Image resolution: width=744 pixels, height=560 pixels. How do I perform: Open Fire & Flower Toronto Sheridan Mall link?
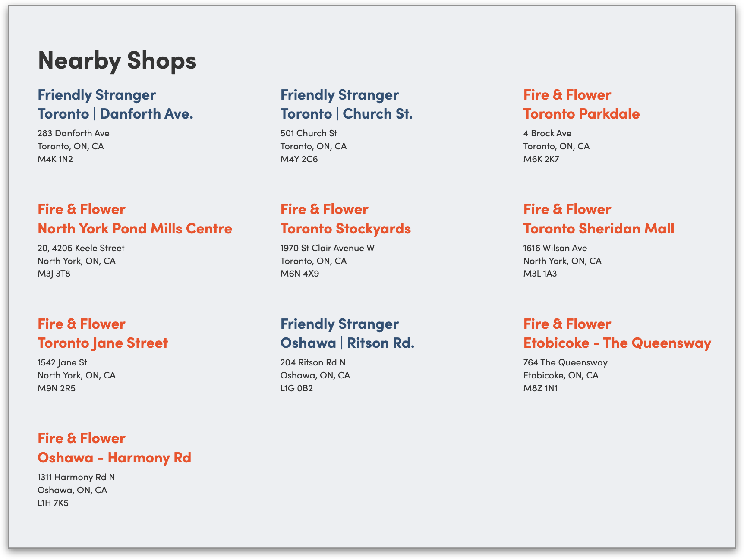tap(598, 219)
